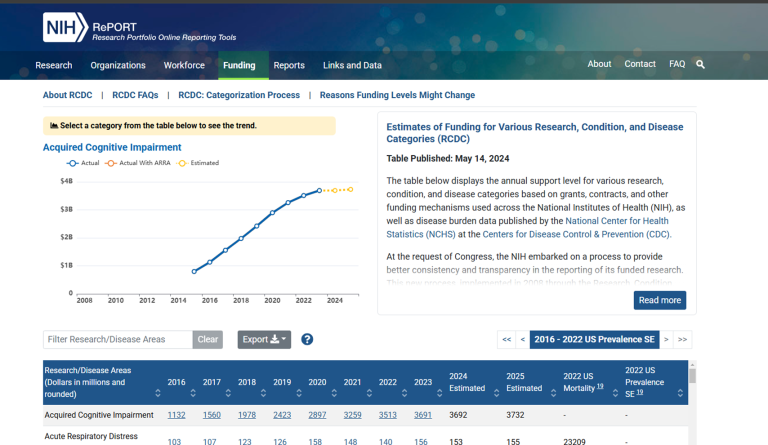Click the table vertical scrollbar thumb

[692, 376]
